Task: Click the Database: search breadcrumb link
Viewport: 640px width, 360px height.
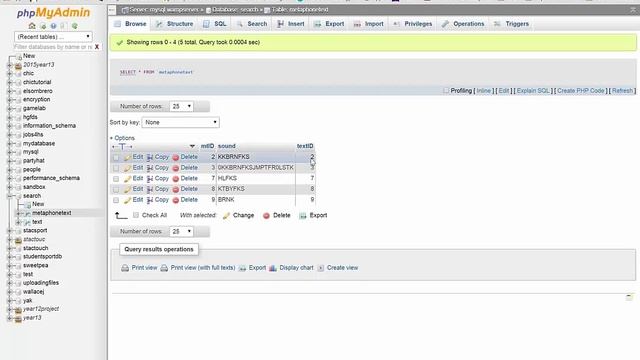Action: click(234, 10)
